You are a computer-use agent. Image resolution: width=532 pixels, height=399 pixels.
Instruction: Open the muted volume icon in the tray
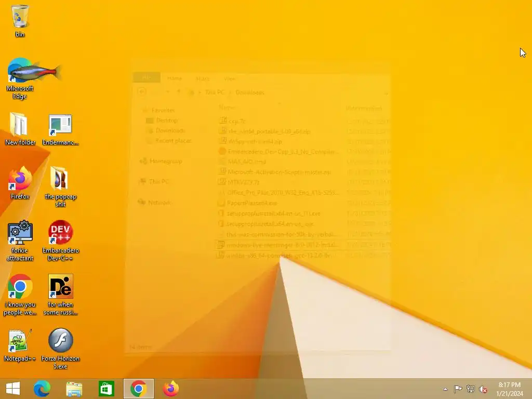tap(483, 389)
